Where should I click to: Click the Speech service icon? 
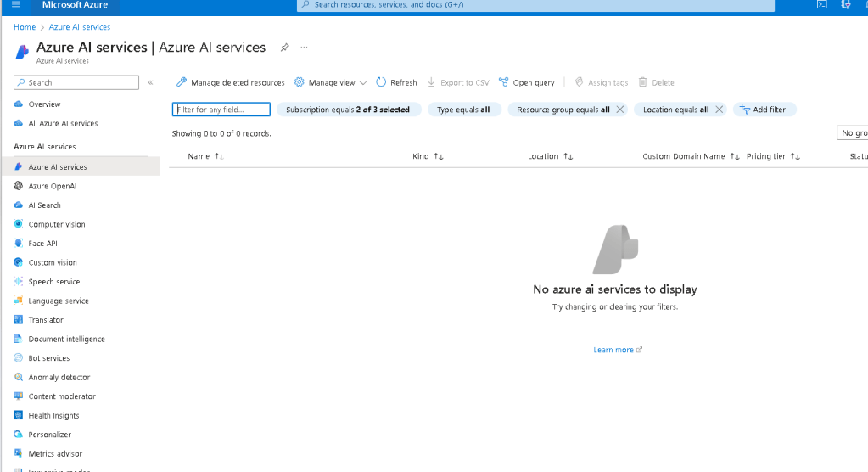[19, 282]
